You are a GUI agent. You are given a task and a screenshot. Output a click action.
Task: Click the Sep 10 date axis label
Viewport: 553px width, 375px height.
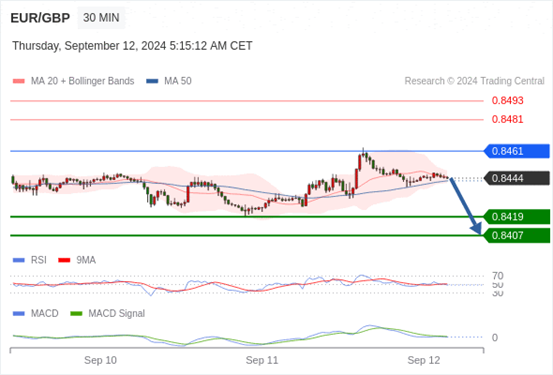[x=100, y=360]
